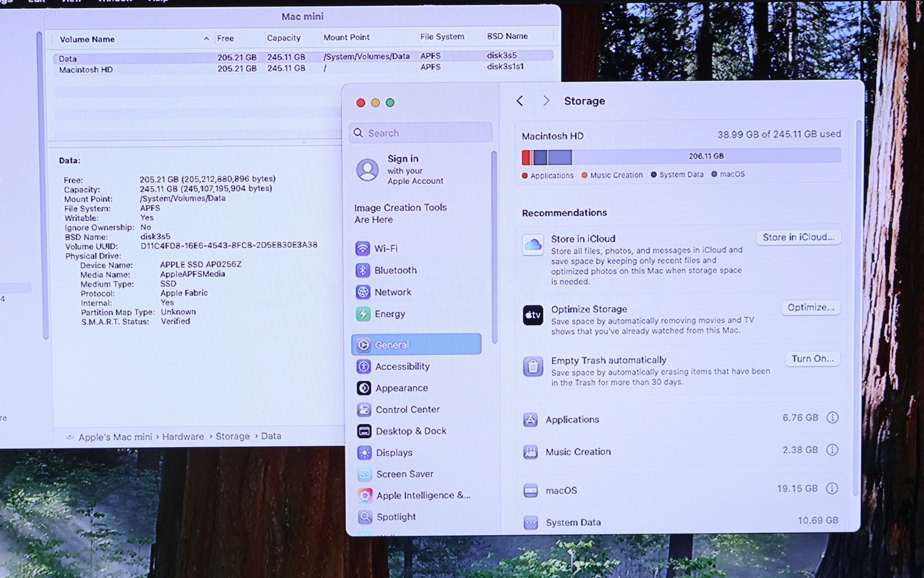Select Macintosh HD volume row
Image resolution: width=924 pixels, height=578 pixels.
86,70
